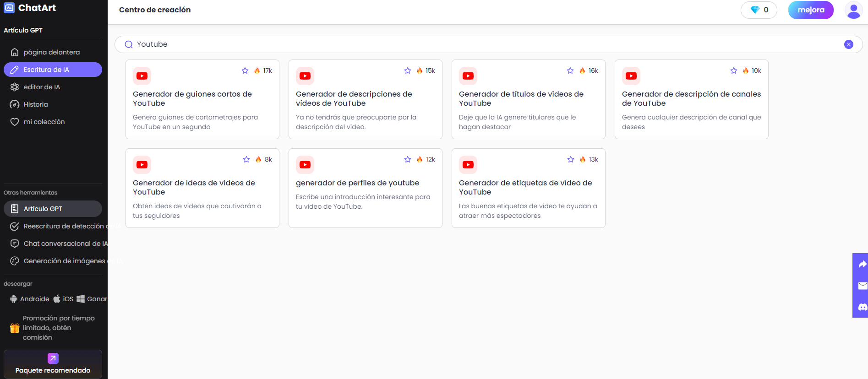Click the share arrow side button
Viewport: 868px width, 379px height.
(x=862, y=264)
